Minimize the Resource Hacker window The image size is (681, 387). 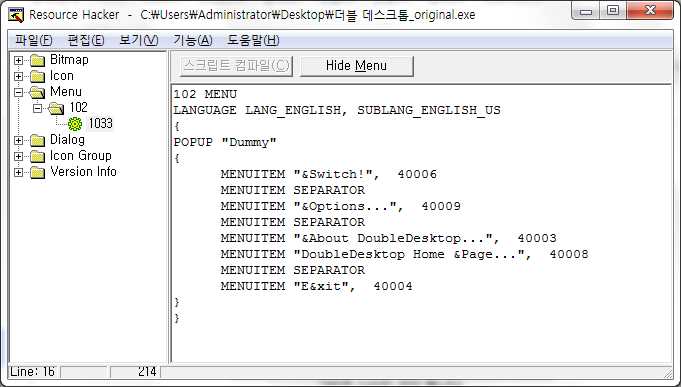586,11
